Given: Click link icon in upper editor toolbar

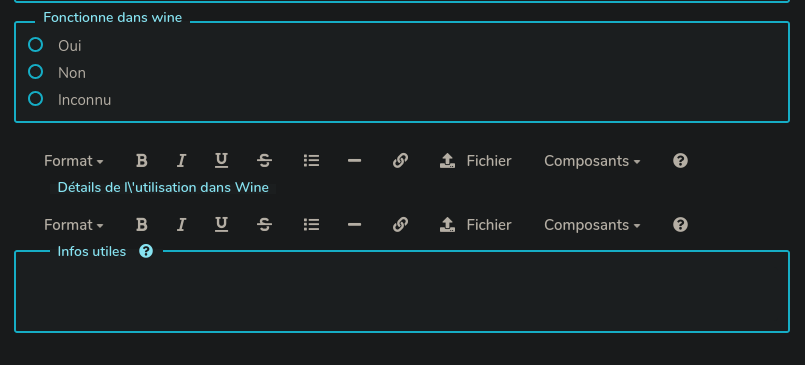Looking at the screenshot, I should 400,161.
